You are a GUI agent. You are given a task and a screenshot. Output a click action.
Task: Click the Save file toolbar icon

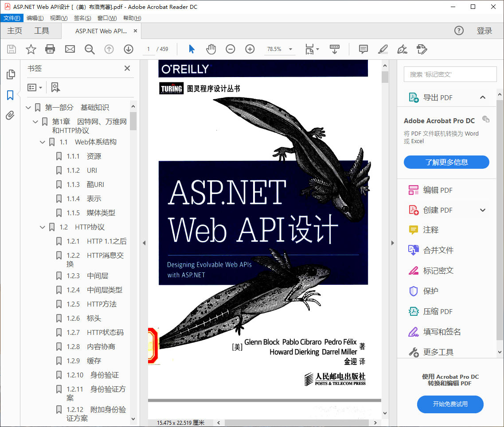click(x=12, y=49)
